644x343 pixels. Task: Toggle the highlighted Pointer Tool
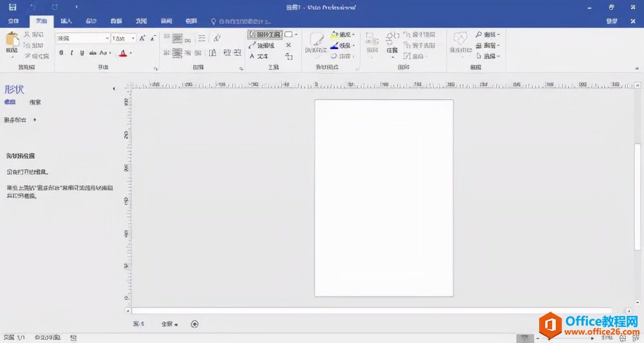tap(265, 35)
